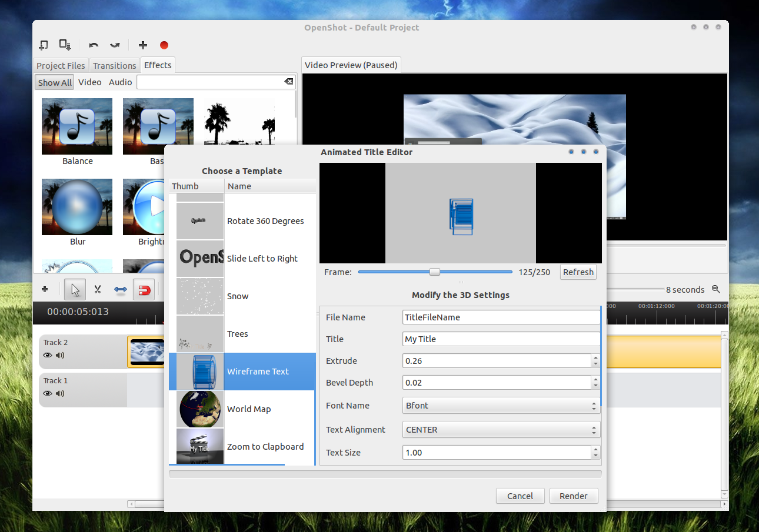The height and width of the screenshot is (532, 759).
Task: Clear the effects search field with backspace icon
Action: pos(288,82)
